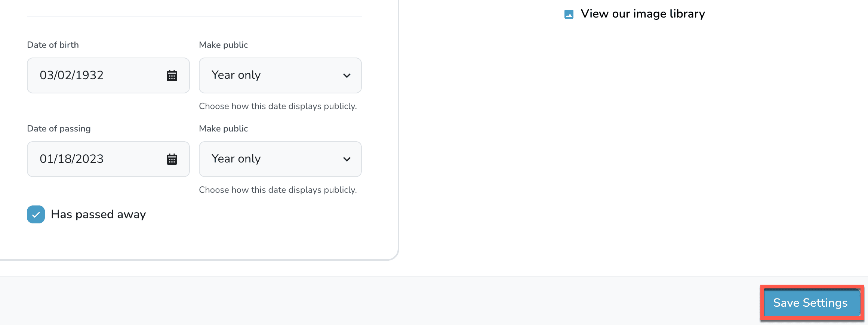Click the checkmark icon next to Has passed away
868x325 pixels.
36,214
